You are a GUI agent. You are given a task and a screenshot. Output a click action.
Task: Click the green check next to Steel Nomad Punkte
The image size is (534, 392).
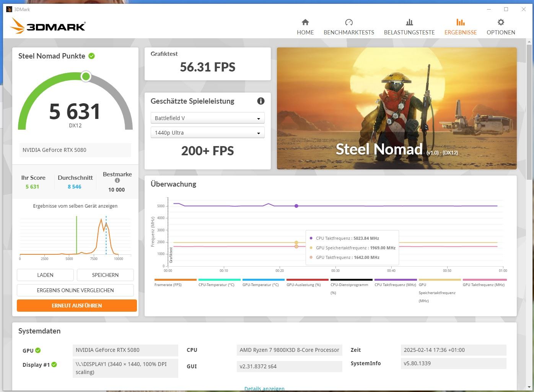point(92,56)
